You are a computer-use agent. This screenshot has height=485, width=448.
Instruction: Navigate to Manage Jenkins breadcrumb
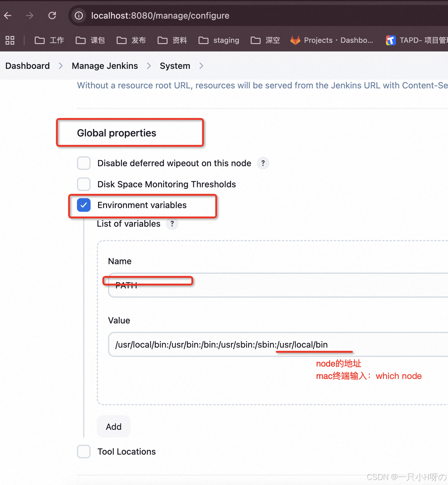pos(105,66)
